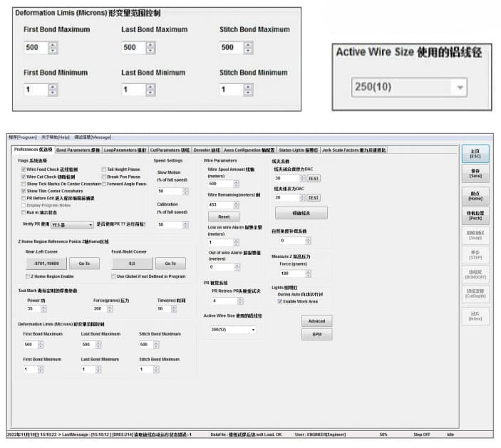Check Z Home Region Enable

click(28, 276)
